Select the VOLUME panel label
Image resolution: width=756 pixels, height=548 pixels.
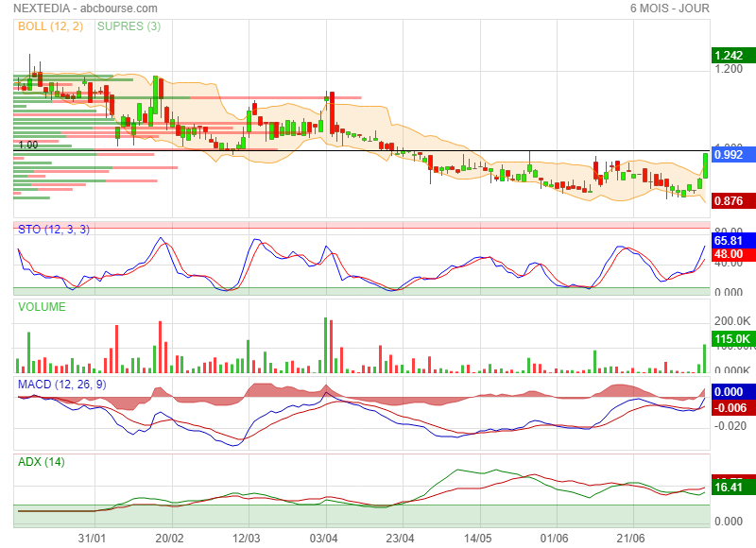coord(42,307)
